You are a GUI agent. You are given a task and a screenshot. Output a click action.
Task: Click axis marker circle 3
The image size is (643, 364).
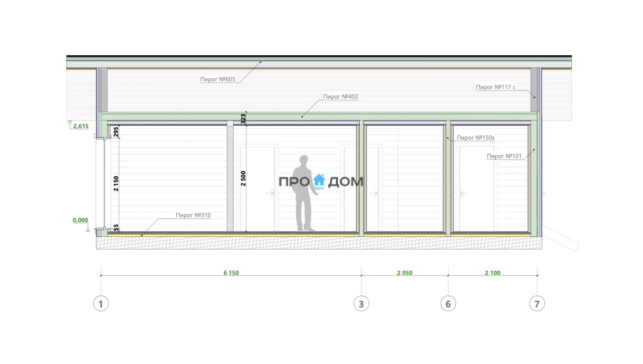click(x=361, y=304)
